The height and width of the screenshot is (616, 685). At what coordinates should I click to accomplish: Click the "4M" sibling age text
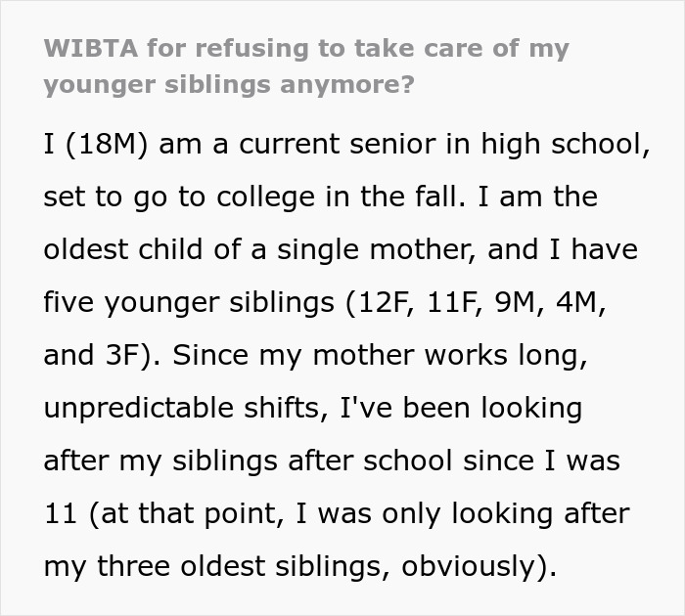coord(574,302)
